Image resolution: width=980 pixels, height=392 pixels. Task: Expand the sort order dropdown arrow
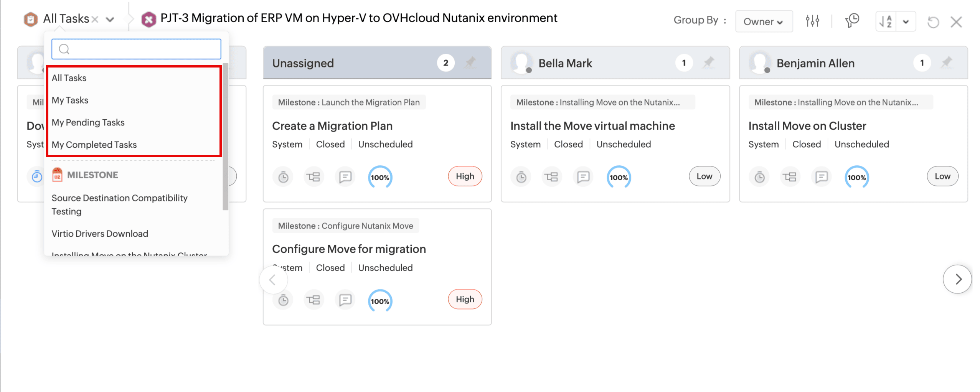906,22
